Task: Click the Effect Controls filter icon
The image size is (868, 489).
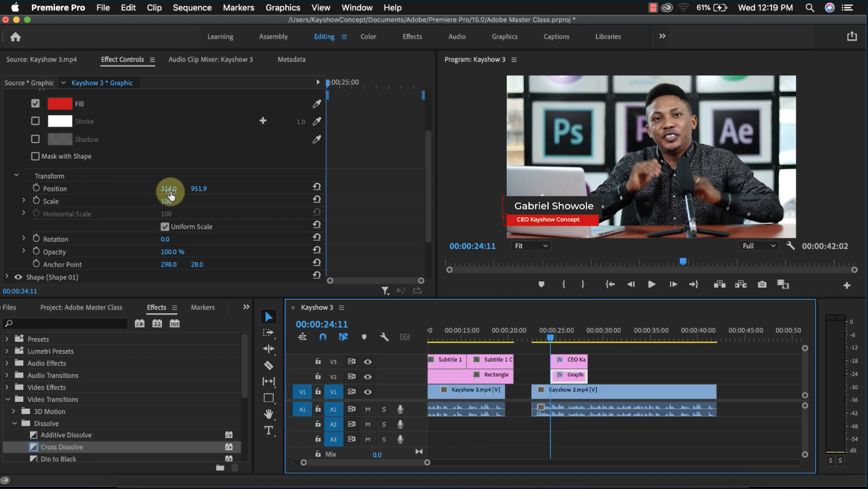Action: (x=385, y=291)
